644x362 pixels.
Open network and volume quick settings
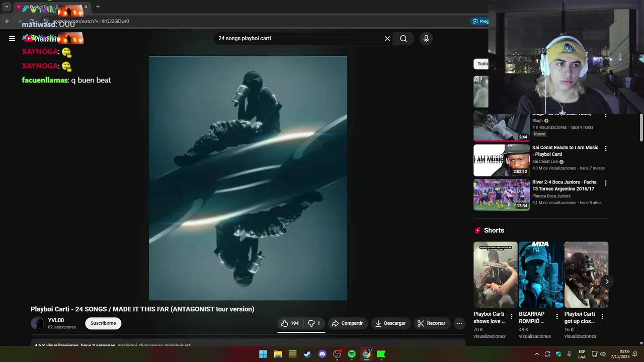[598, 354]
